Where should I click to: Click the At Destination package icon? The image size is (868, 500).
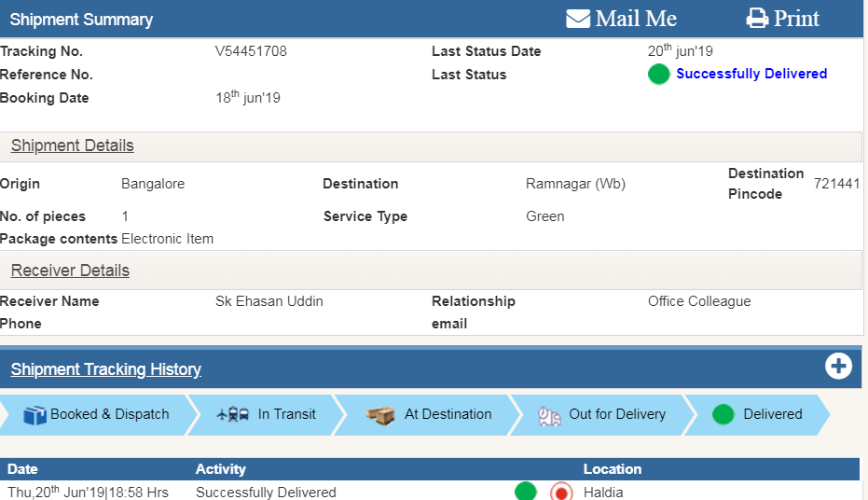click(x=380, y=415)
